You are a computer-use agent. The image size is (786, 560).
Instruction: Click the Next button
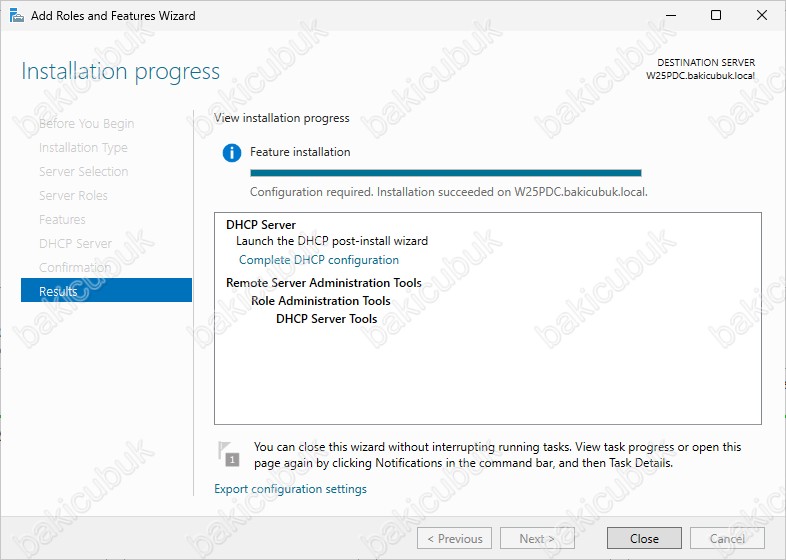point(537,538)
